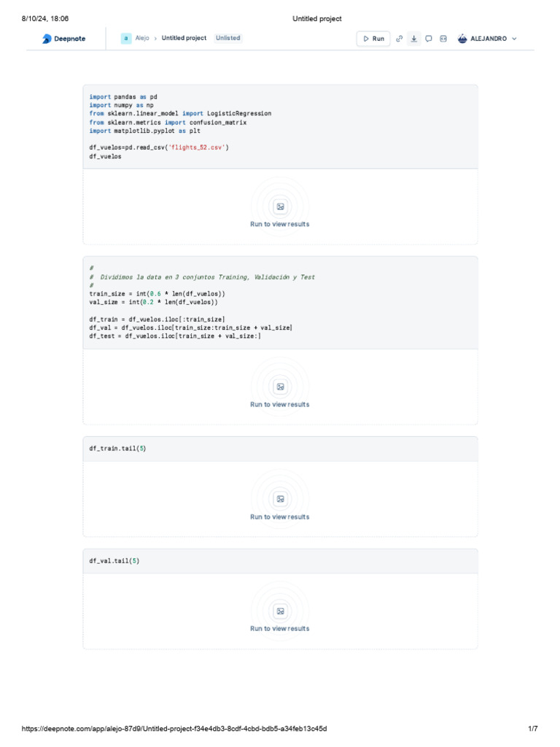Viewport: 560px width, 747px height.
Task: Click the Deepnote logo
Action: (64, 39)
